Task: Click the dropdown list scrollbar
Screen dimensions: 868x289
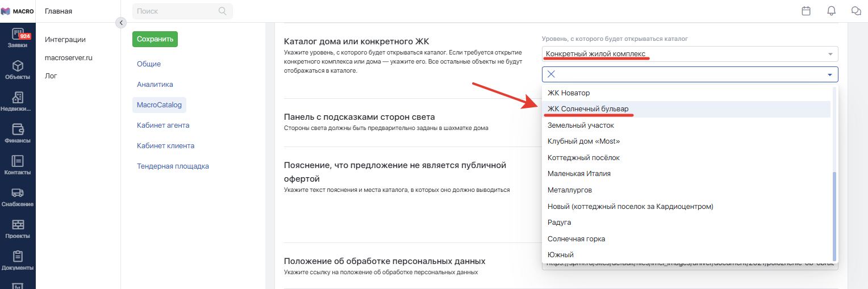Action: (x=834, y=216)
